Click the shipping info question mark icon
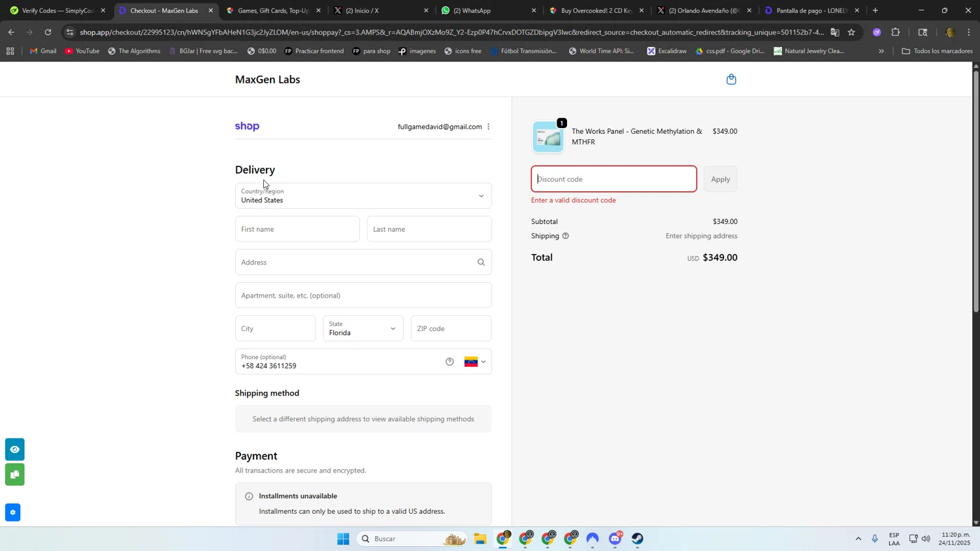The height and width of the screenshot is (551, 980). 566,236
